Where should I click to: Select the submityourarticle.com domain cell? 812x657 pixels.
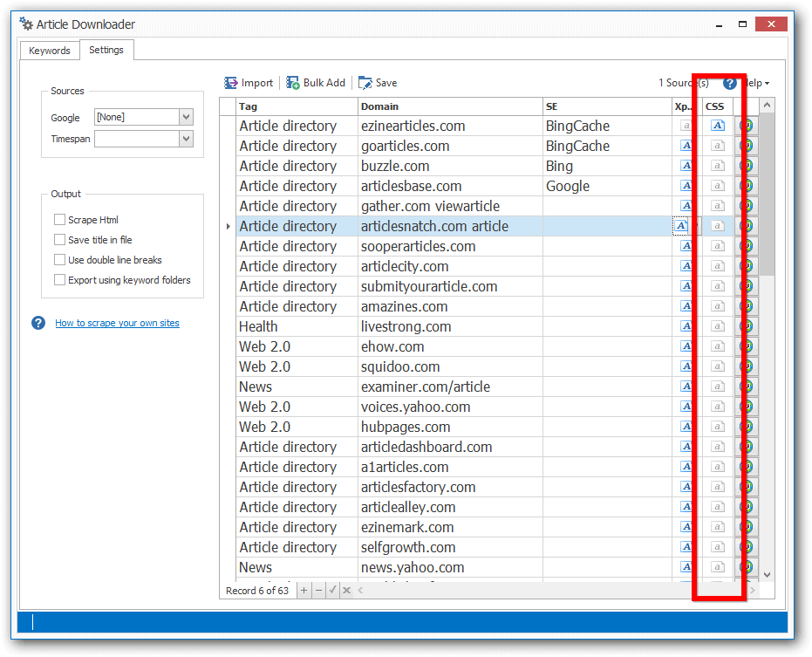coord(450,286)
